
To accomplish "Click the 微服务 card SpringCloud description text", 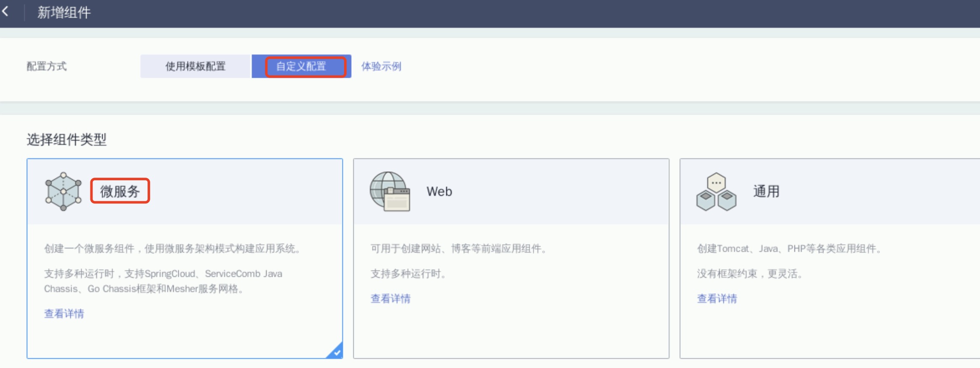I will [163, 274].
